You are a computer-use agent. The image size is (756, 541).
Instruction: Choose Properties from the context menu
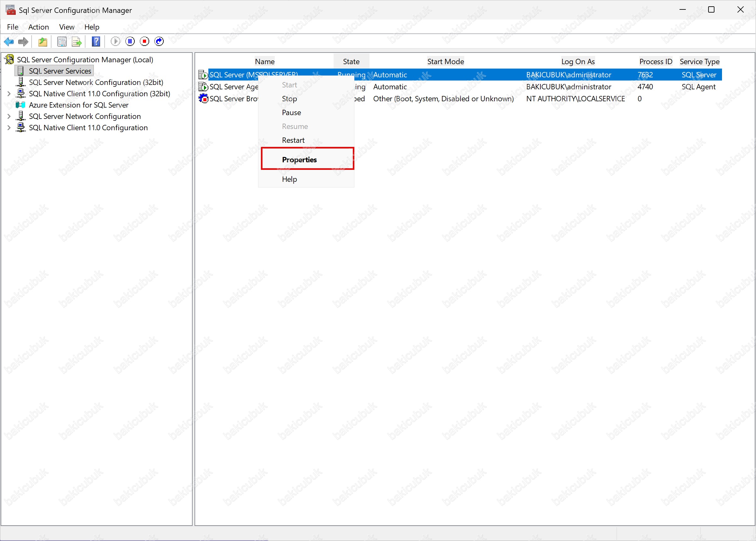[299, 160]
